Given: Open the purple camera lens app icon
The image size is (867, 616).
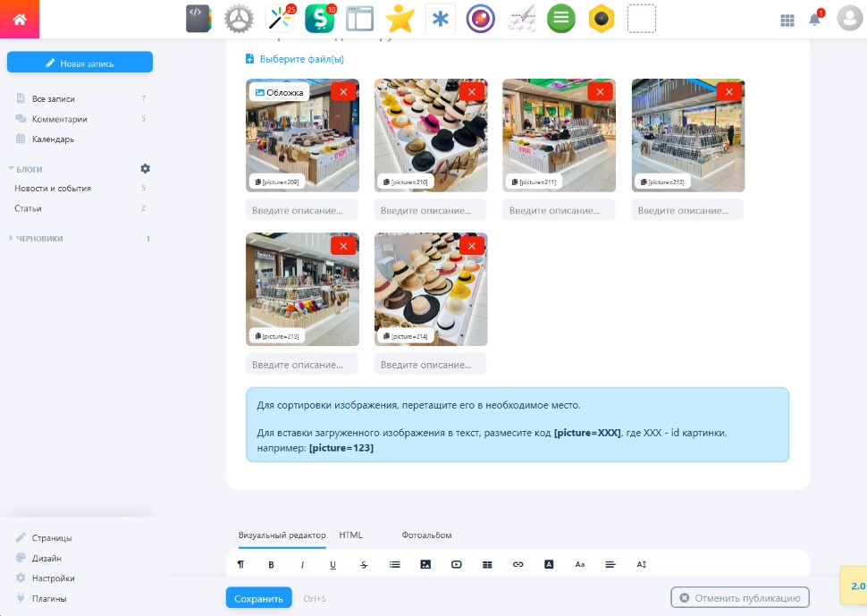Looking at the screenshot, I should (481, 19).
